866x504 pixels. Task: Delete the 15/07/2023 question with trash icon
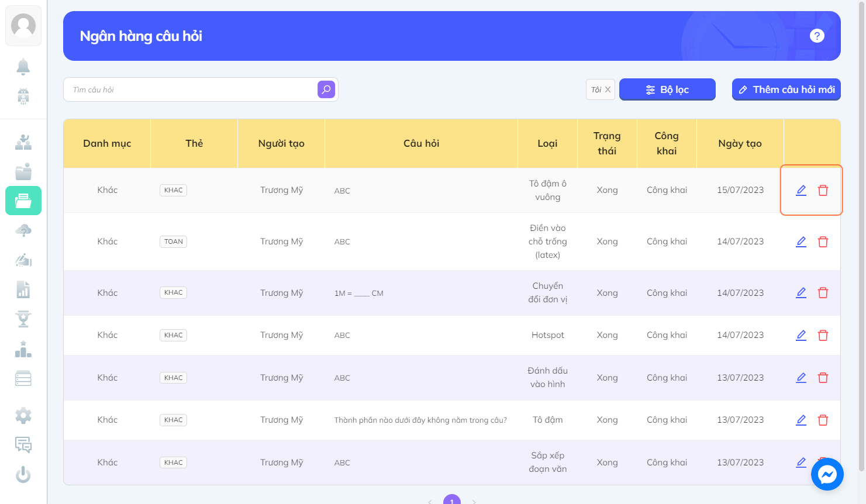click(x=823, y=190)
